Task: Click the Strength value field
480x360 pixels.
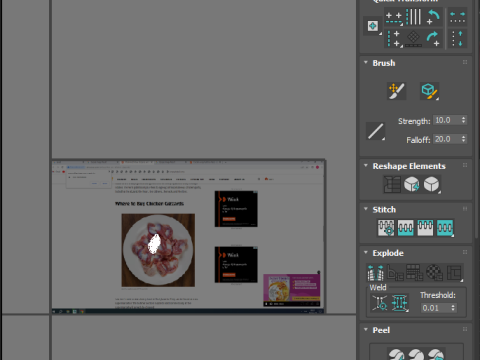Action: click(447, 120)
